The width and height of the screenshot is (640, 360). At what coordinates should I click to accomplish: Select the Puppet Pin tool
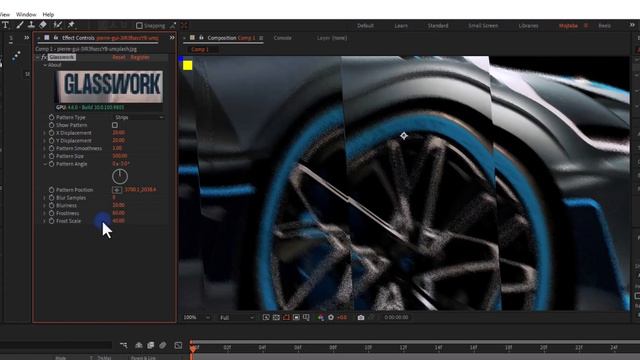[71, 25]
